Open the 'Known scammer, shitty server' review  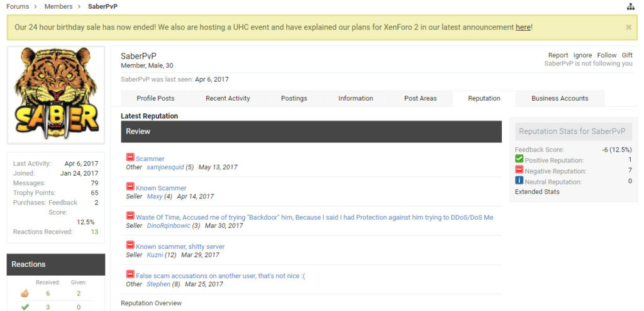click(x=180, y=247)
